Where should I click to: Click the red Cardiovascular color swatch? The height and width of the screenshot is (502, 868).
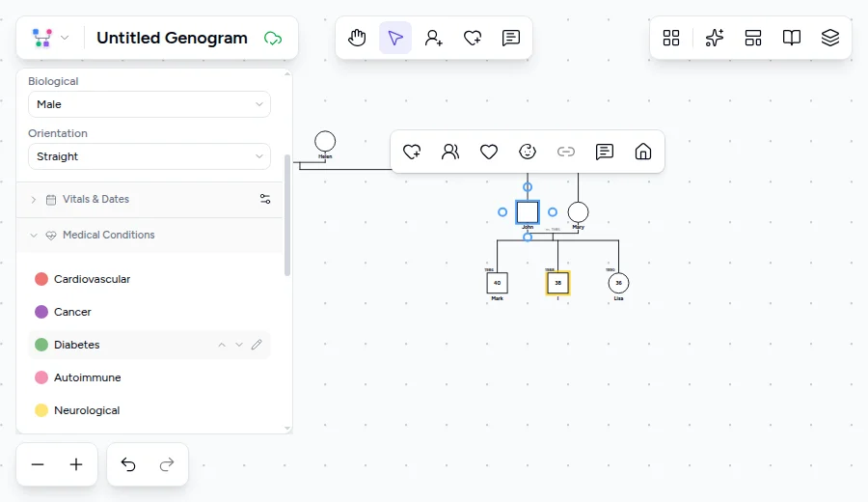point(41,279)
